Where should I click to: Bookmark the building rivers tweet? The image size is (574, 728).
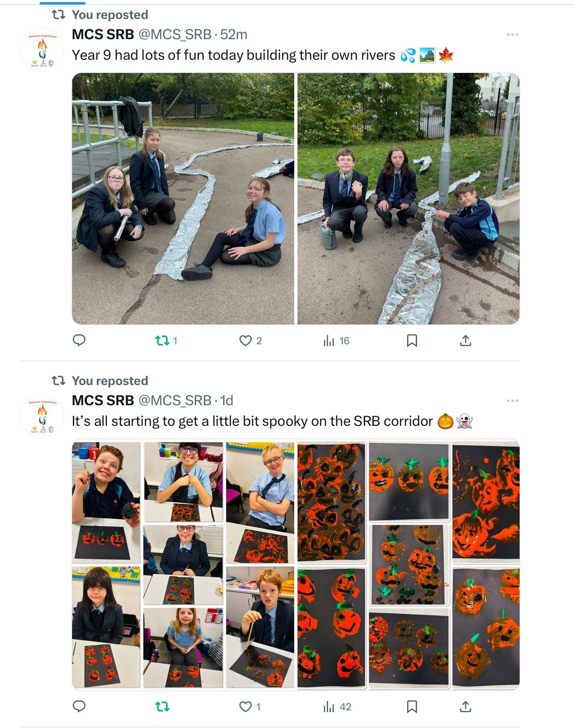click(412, 341)
